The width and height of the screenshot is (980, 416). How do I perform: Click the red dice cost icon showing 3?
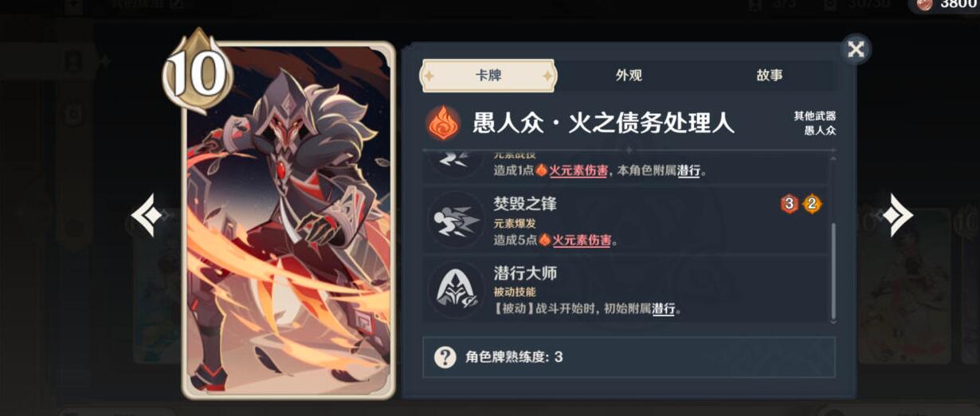(789, 204)
